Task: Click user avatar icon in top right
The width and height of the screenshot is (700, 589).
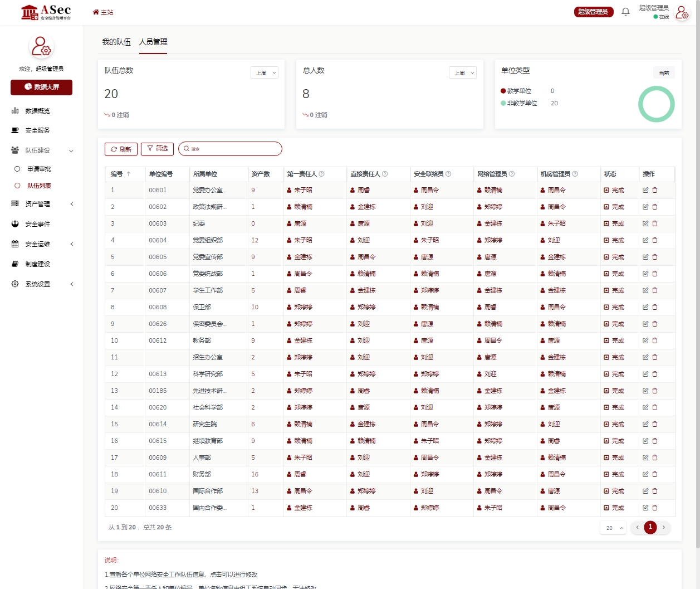Action: (x=682, y=12)
